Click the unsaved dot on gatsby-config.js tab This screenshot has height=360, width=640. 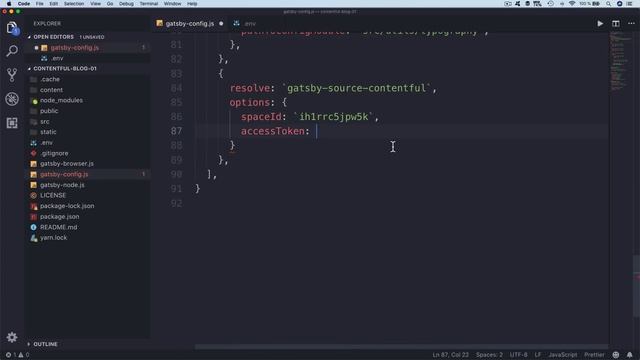(221, 24)
